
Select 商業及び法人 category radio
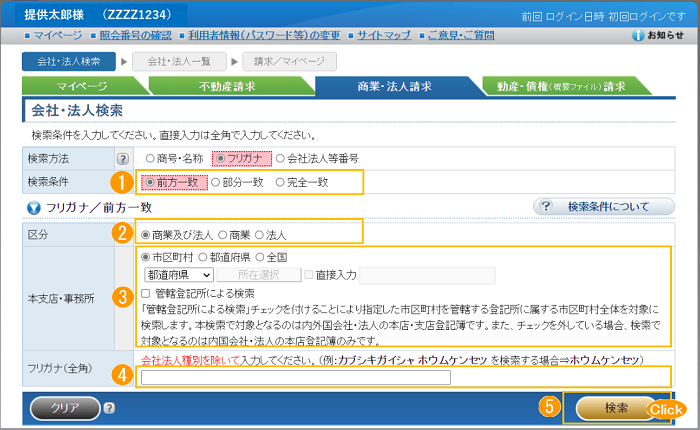(146, 234)
